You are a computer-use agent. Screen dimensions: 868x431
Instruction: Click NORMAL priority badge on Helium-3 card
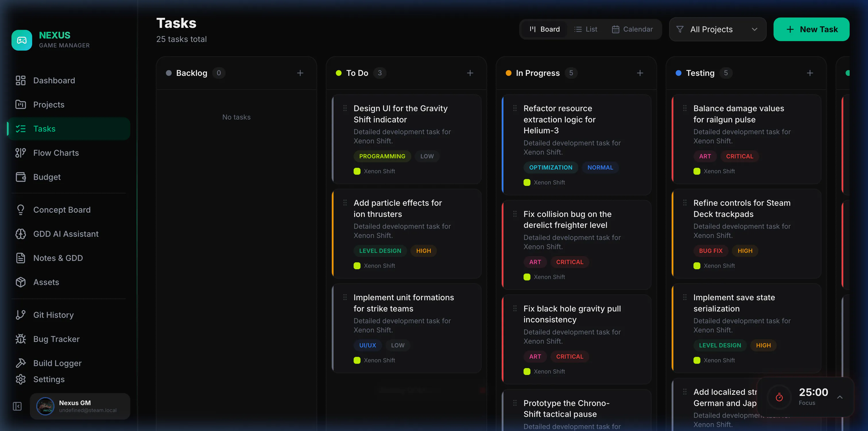click(600, 167)
